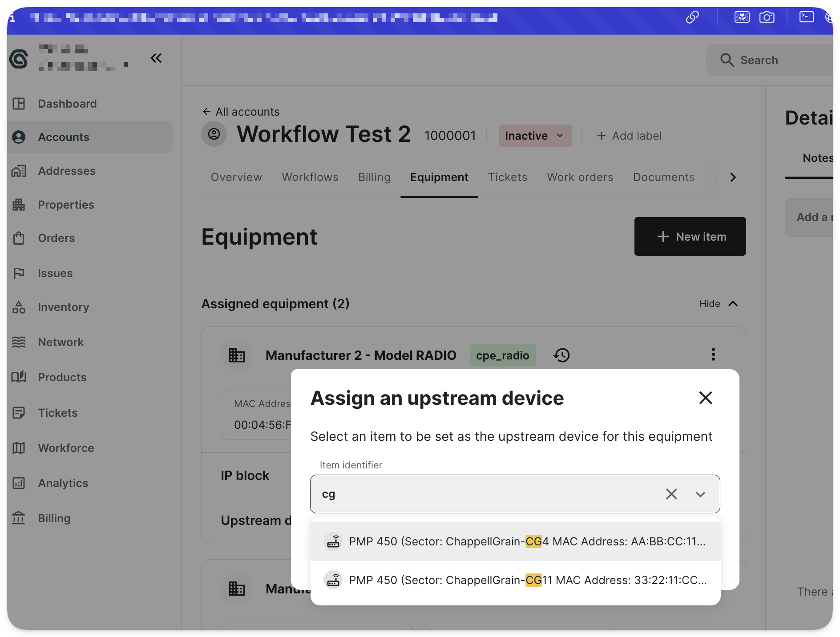
Task: Click the cpe_radio tag
Action: coord(503,355)
